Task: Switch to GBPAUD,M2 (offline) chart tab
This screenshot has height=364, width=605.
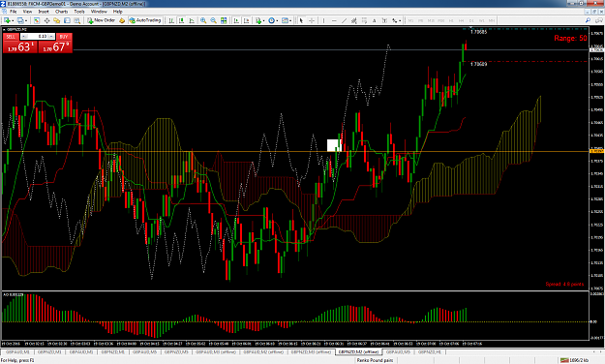Action: (264, 352)
